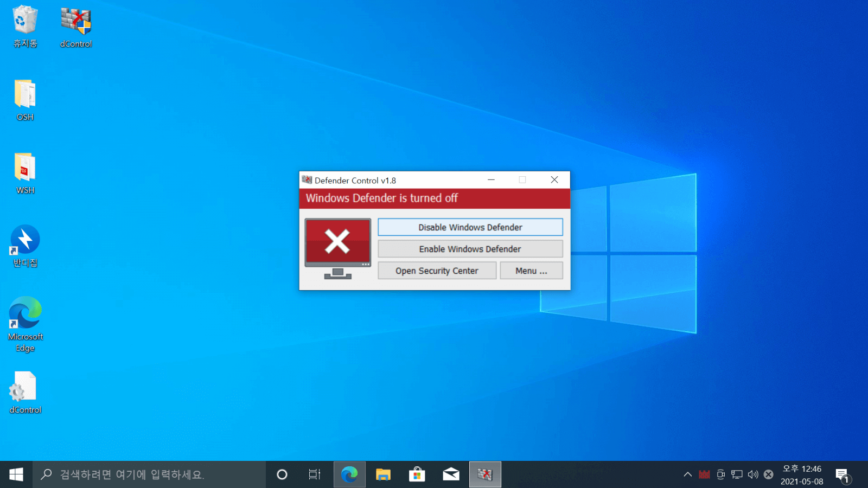Click the Meet Now tray icon
This screenshot has height=488, width=868.
720,474
